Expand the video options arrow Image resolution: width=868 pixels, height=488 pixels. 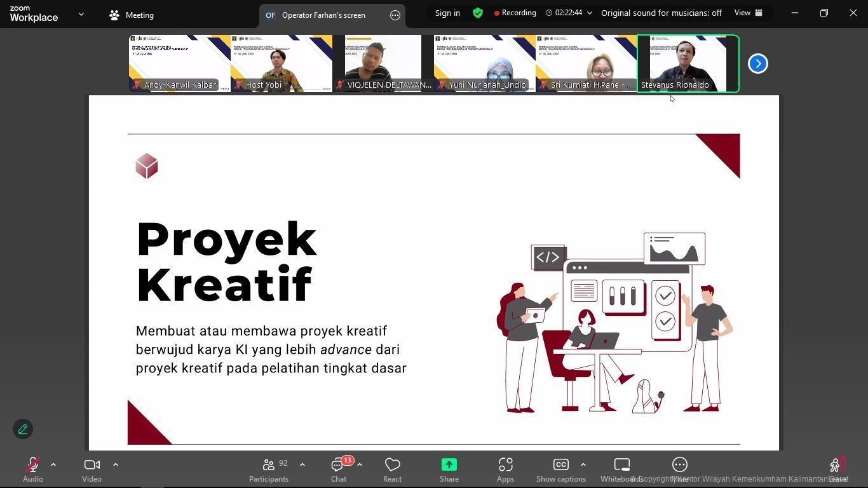(116, 464)
